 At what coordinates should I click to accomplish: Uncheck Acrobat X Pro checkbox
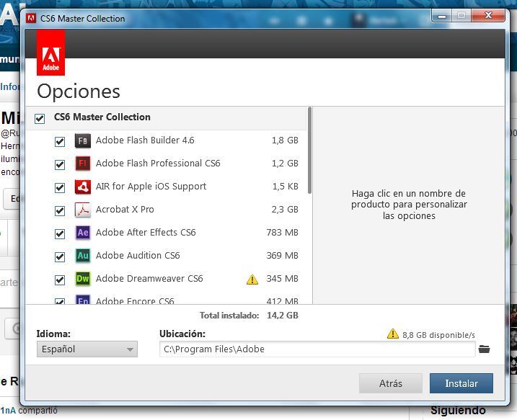click(60, 210)
